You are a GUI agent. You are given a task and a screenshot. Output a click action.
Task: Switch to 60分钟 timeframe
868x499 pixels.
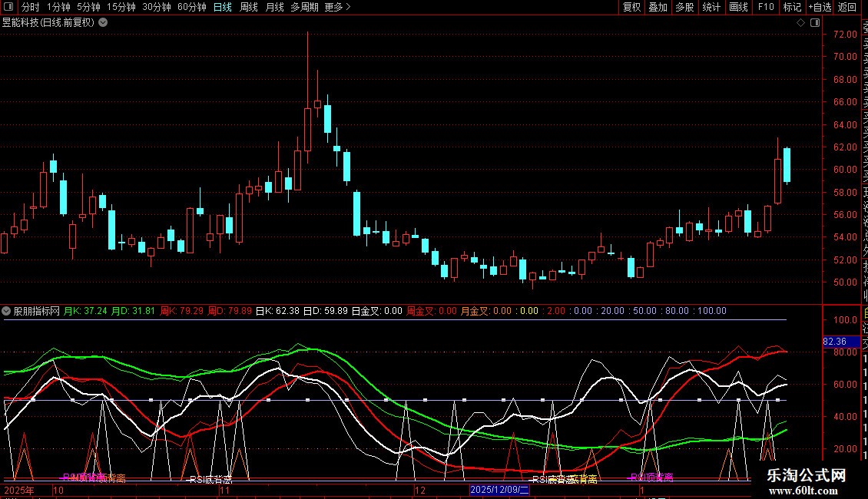click(x=191, y=7)
